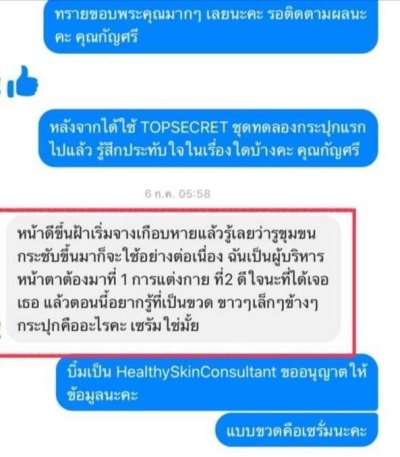
Task: Tap the blue thumbs-up like icon
Action: 23,82
